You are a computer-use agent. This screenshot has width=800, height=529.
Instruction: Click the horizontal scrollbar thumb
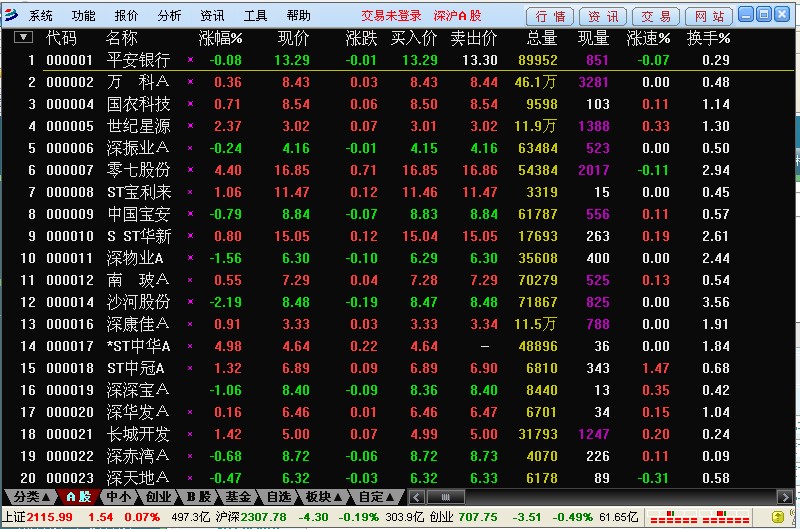click(x=445, y=496)
